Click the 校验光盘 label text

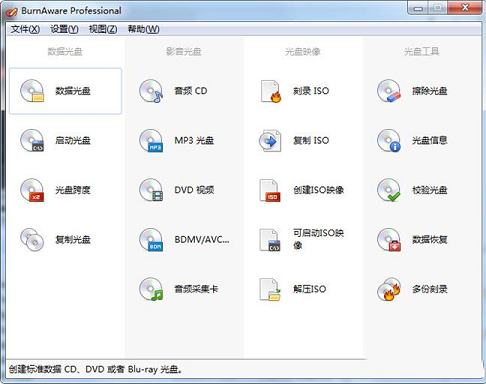(430, 190)
